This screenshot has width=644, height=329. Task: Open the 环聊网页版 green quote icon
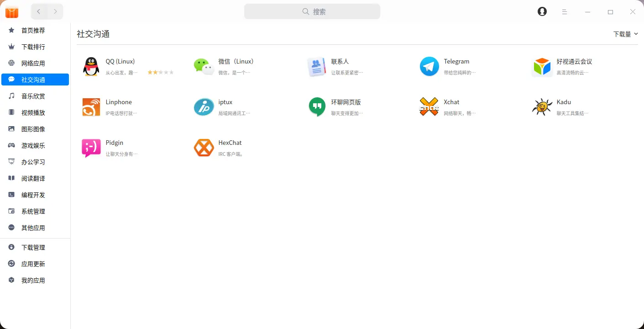[x=317, y=107]
